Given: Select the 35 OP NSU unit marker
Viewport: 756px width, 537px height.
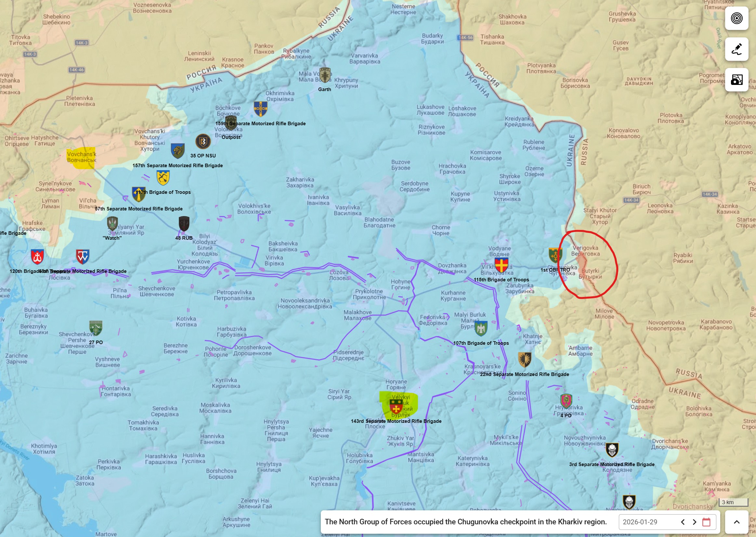Looking at the screenshot, I should click(x=203, y=142).
